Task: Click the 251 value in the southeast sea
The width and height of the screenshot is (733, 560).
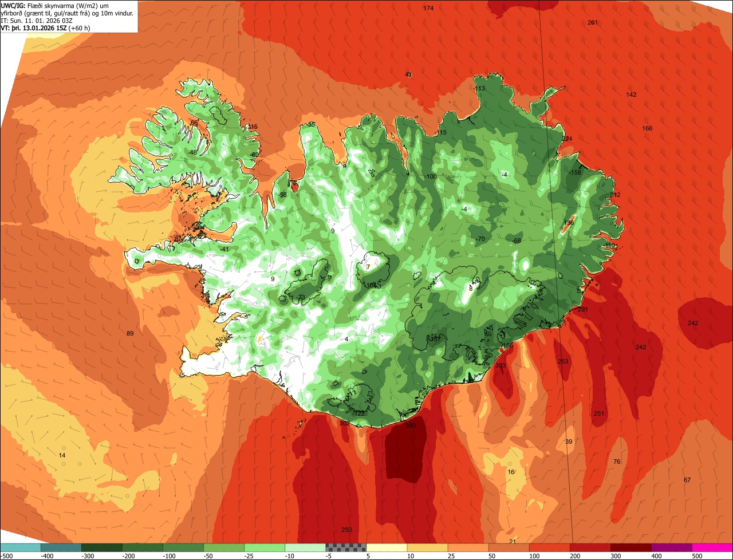Action: click(x=599, y=413)
